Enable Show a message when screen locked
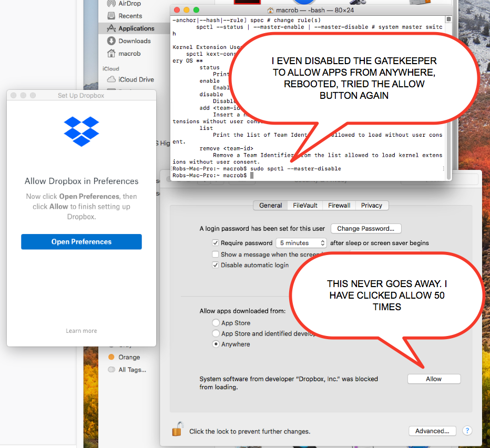The image size is (490, 448). 216,254
